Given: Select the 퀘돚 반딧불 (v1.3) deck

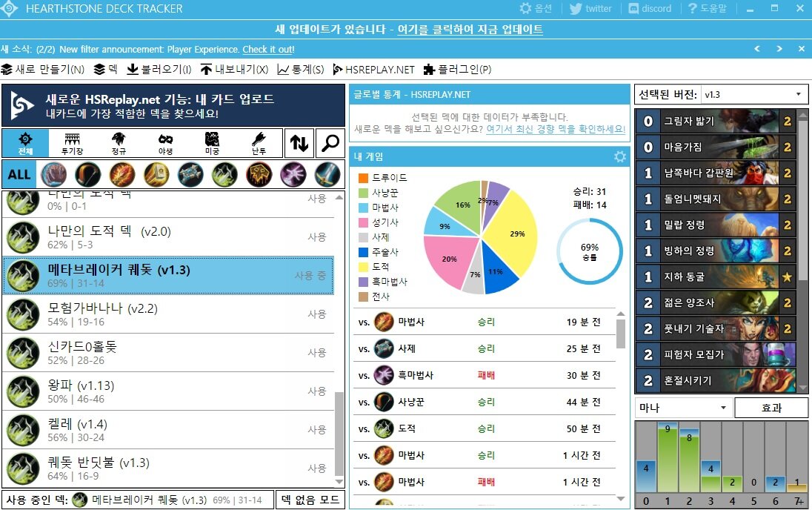Looking at the screenshot, I should click(168, 468).
